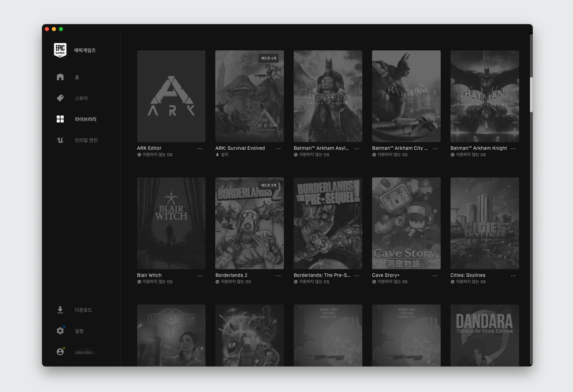Click the 애드온 2개 badge on Borderlands 2
This screenshot has height=392, width=573.
click(268, 185)
